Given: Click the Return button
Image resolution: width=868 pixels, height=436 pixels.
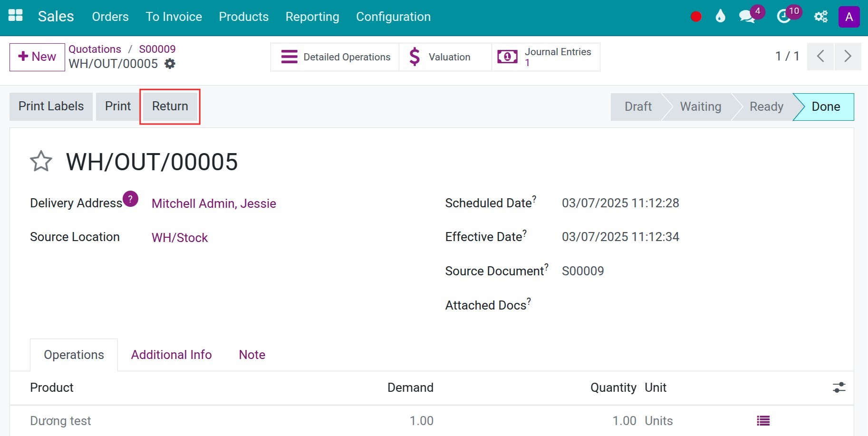Looking at the screenshot, I should [170, 107].
